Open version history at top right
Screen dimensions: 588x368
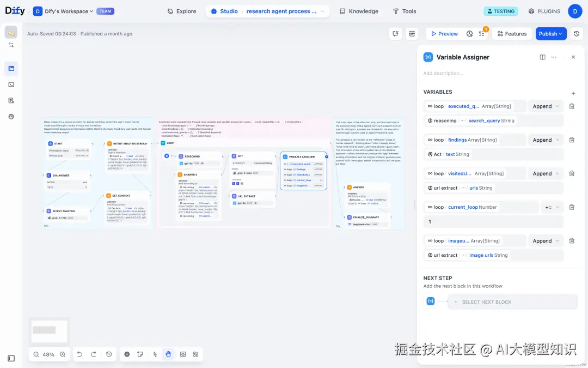577,34
